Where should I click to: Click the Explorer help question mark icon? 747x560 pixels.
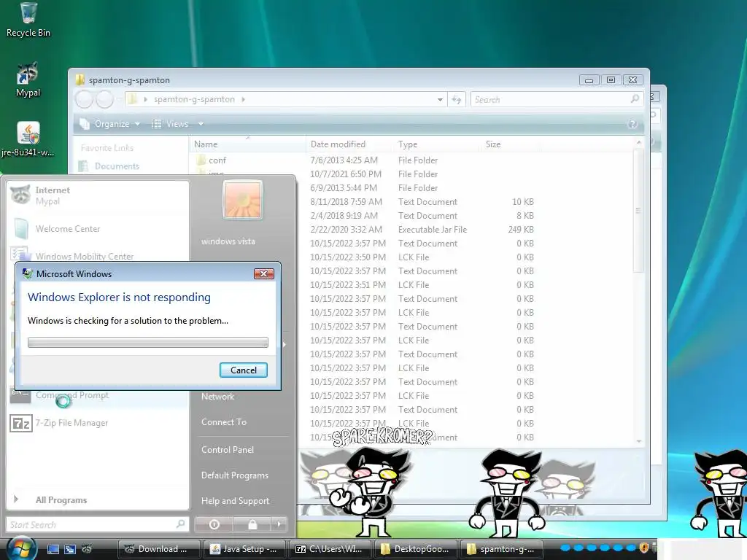tap(632, 124)
